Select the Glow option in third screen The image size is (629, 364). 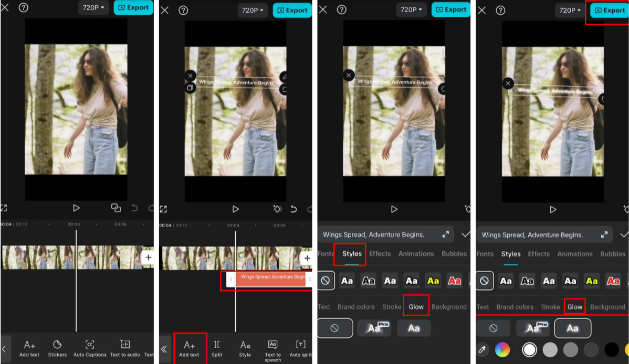(x=416, y=307)
